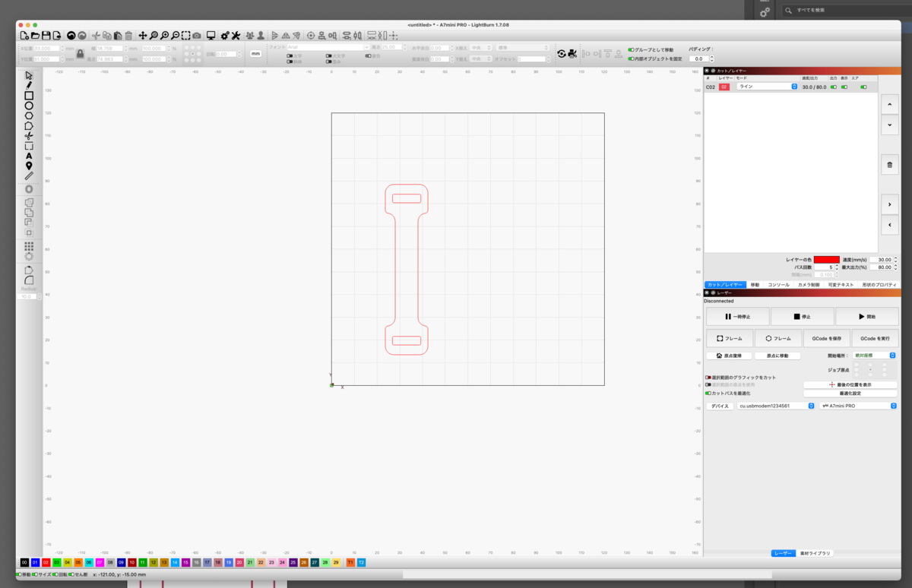Select the pencil Draw Lines tool

click(x=29, y=85)
